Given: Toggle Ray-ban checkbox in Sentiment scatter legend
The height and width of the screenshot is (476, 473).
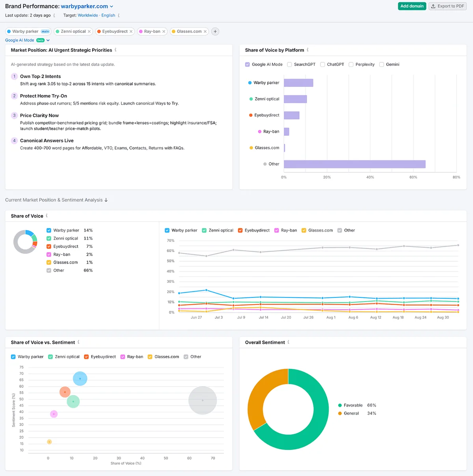Looking at the screenshot, I should tap(123, 357).
